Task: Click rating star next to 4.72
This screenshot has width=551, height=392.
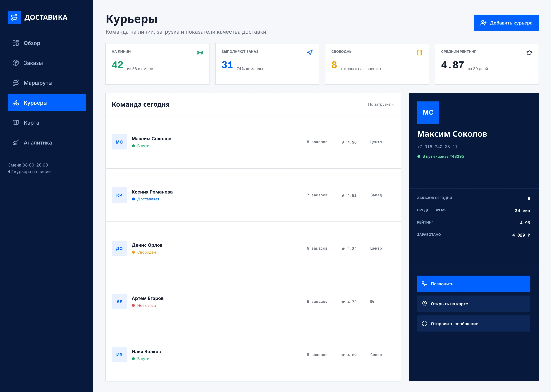Action: click(x=343, y=302)
